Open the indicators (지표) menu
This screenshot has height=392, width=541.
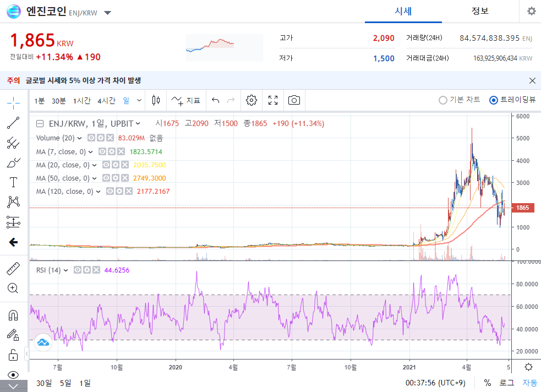pyautogui.click(x=186, y=100)
